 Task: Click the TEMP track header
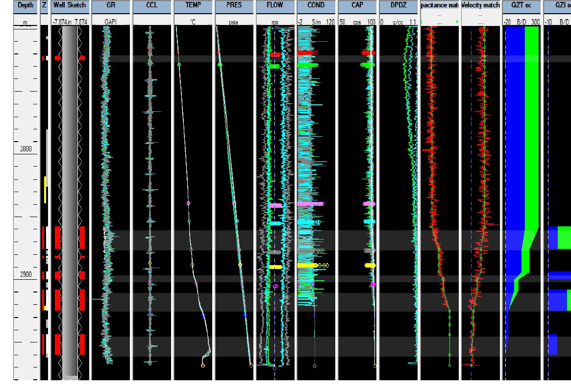193,6
